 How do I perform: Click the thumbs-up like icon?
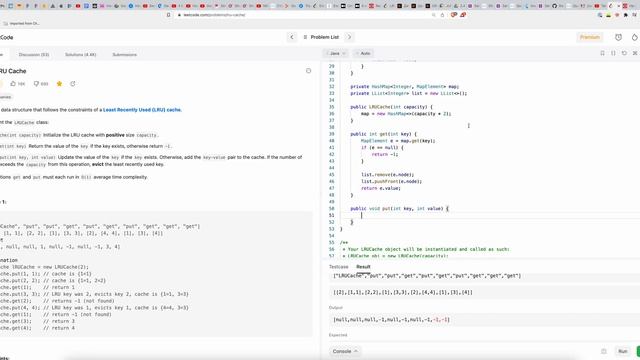click(13, 84)
